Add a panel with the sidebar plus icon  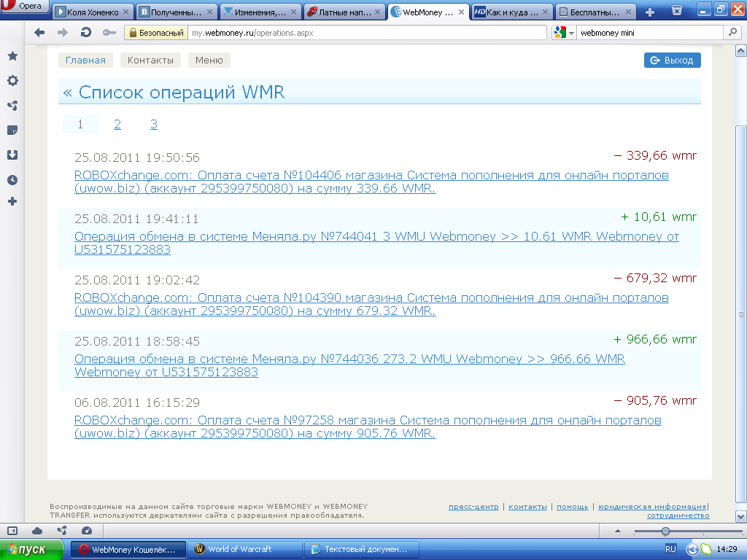click(x=13, y=201)
